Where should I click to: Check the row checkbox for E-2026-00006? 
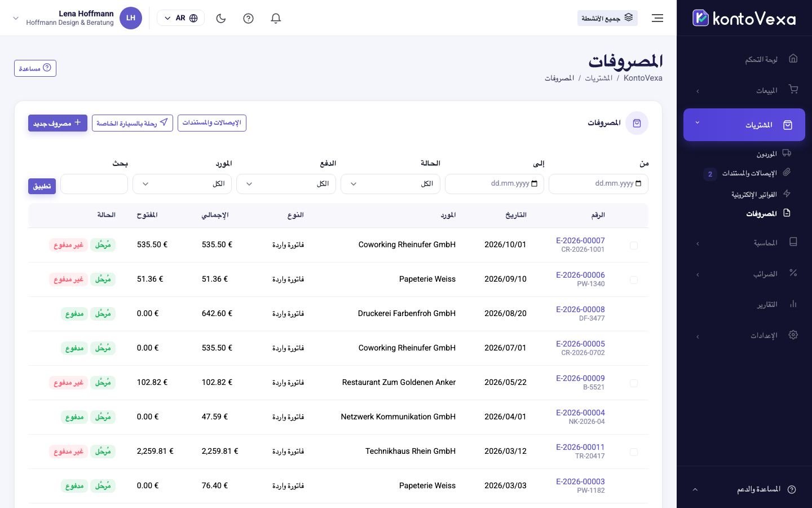coord(634,280)
